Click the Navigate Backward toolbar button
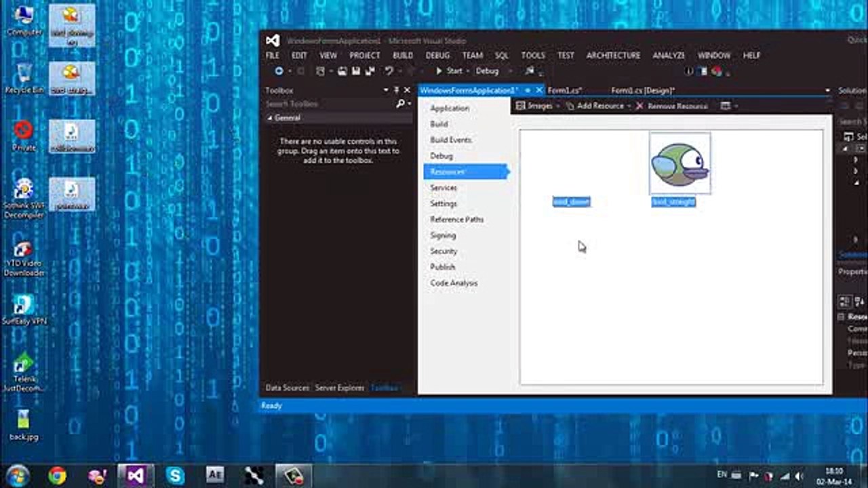The width and height of the screenshot is (868, 488). (x=279, y=70)
